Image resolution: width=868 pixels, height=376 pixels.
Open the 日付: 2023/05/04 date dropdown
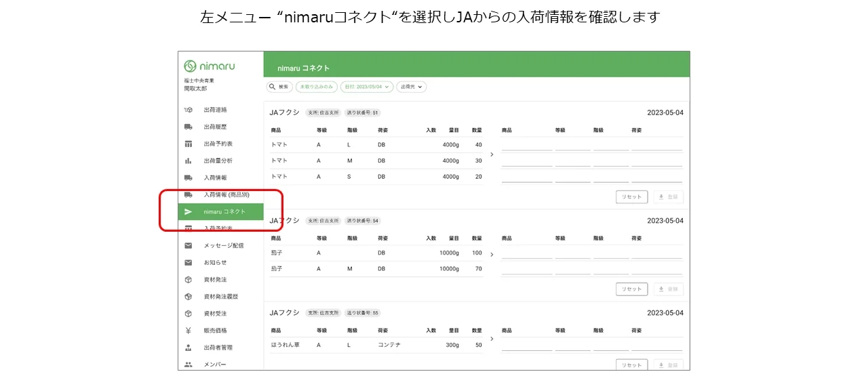(x=367, y=87)
